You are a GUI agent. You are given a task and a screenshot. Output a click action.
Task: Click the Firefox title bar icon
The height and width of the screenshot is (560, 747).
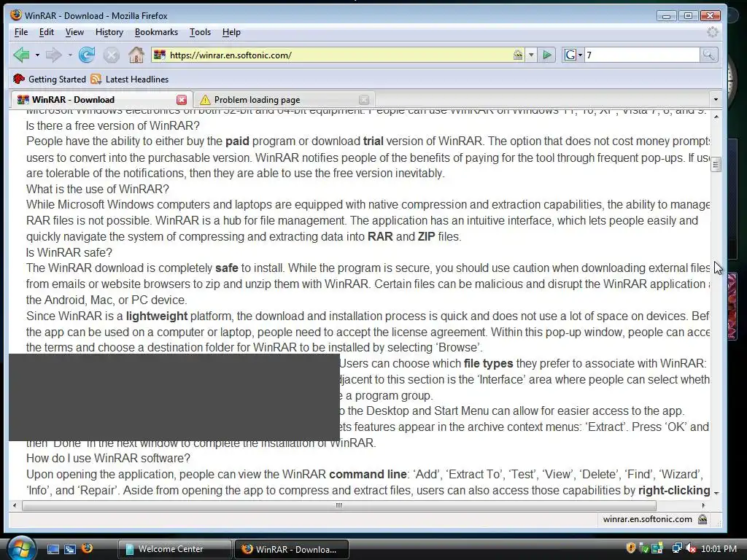[x=16, y=15]
